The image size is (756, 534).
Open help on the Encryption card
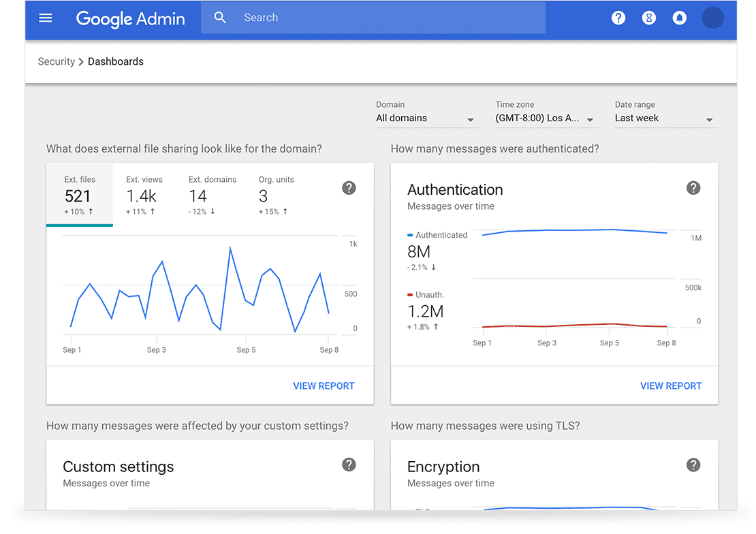693,465
